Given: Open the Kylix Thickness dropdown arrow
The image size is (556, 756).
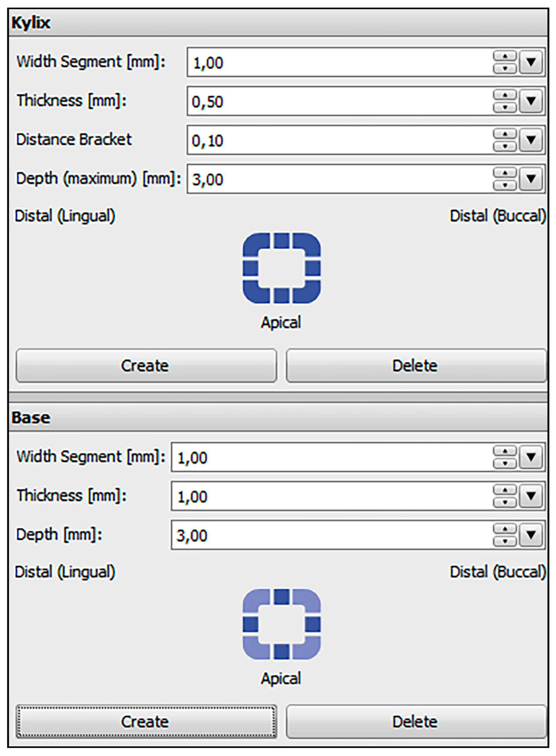Looking at the screenshot, I should point(531,101).
